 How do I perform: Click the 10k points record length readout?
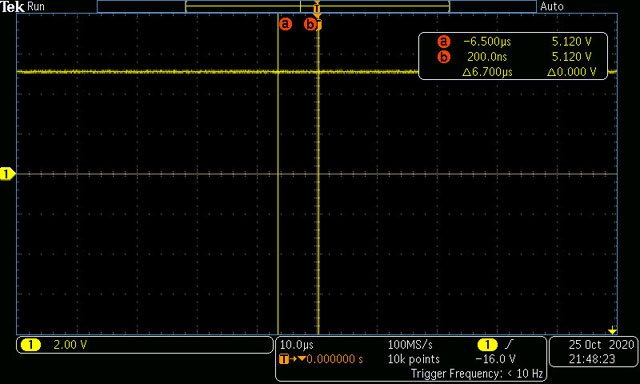(414, 359)
